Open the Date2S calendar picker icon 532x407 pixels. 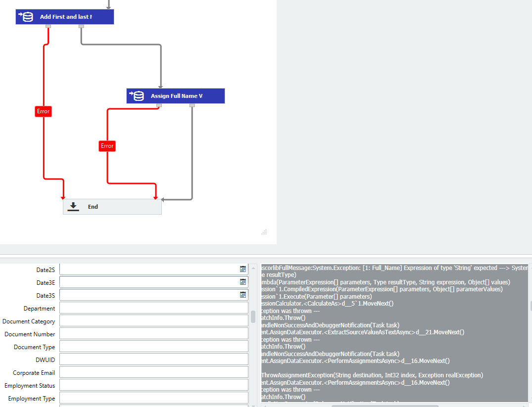242,269
